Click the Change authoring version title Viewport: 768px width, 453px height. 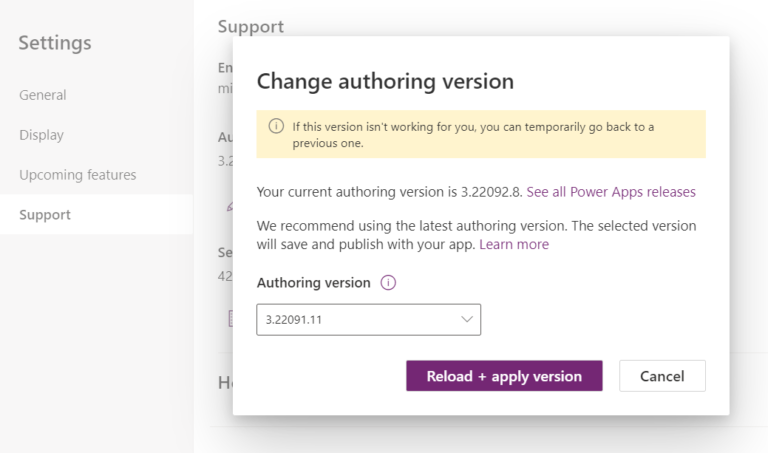pyautogui.click(x=385, y=81)
